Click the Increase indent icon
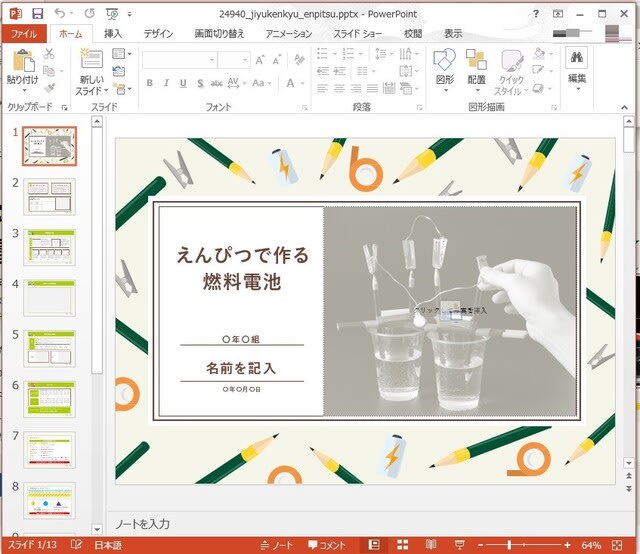Image resolution: width=640 pixels, height=554 pixels. (x=339, y=71)
